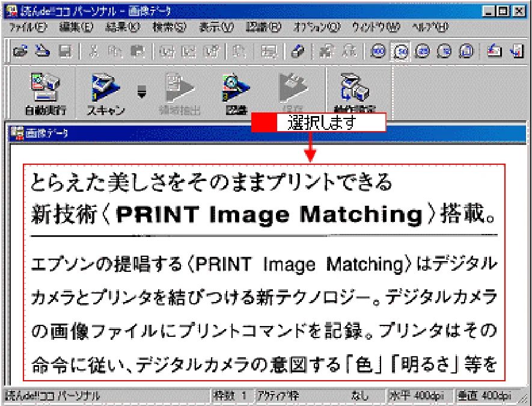Click the floppy disk save icon
This screenshot has width=532, height=406.
click(x=65, y=51)
